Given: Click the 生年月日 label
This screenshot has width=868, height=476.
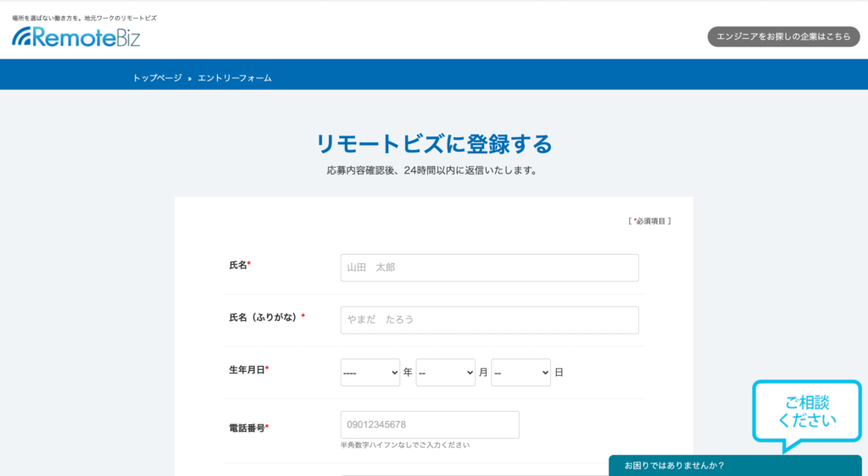Looking at the screenshot, I should [x=247, y=369].
